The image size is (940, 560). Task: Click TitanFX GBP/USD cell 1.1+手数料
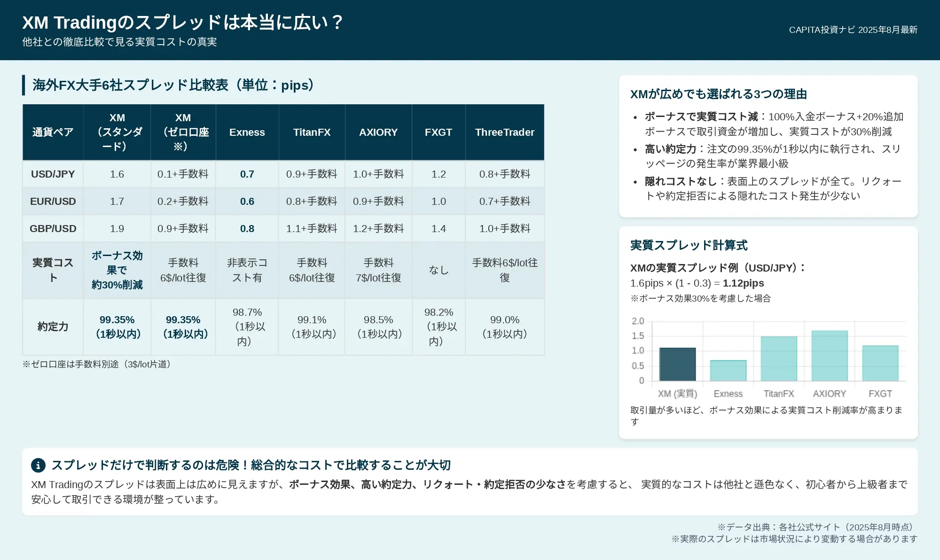312,229
